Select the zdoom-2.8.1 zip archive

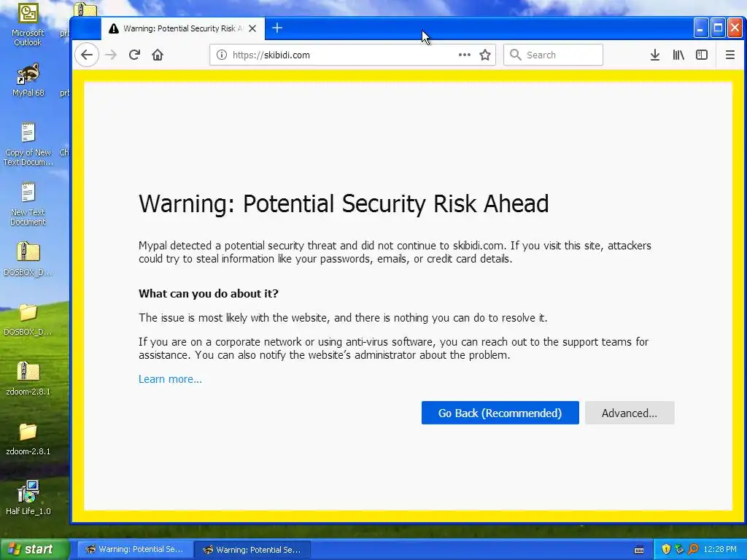click(28, 378)
